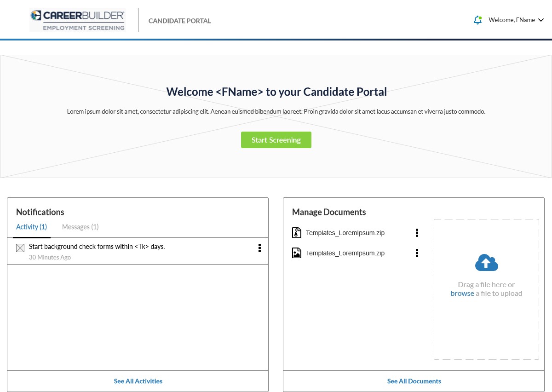552x392 pixels.
Task: Click the image file icon in documents
Action: pos(297,253)
